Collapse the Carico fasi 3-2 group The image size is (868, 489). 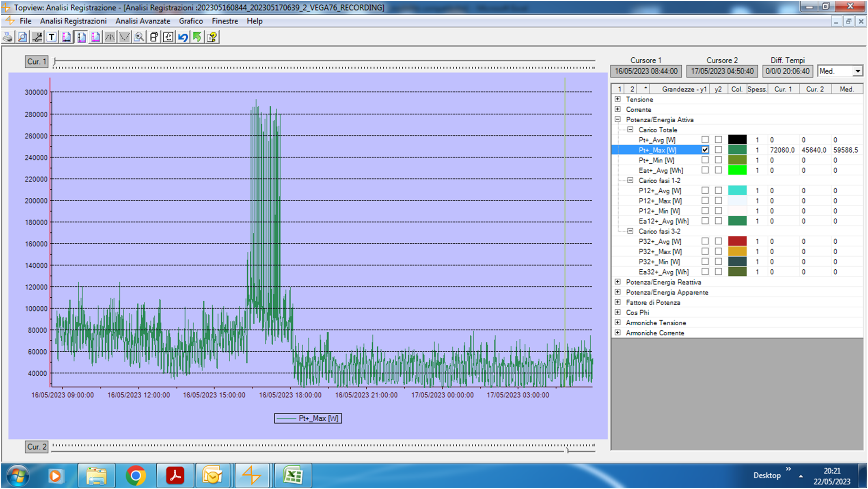tap(630, 231)
